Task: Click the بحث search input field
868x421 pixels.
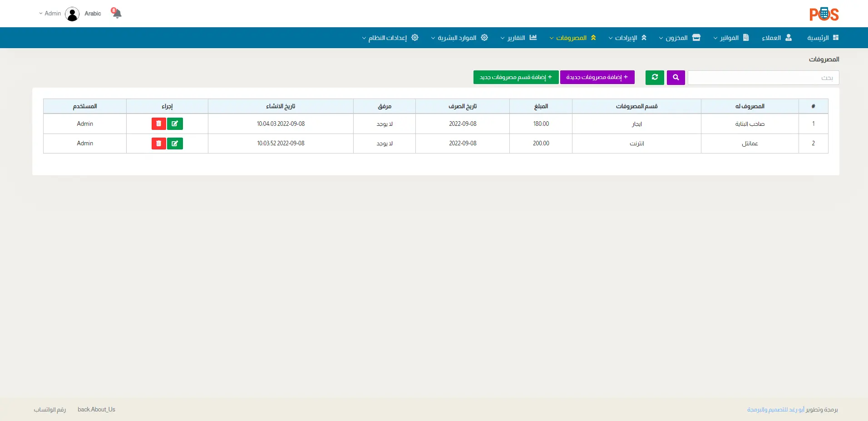Action: (x=763, y=78)
